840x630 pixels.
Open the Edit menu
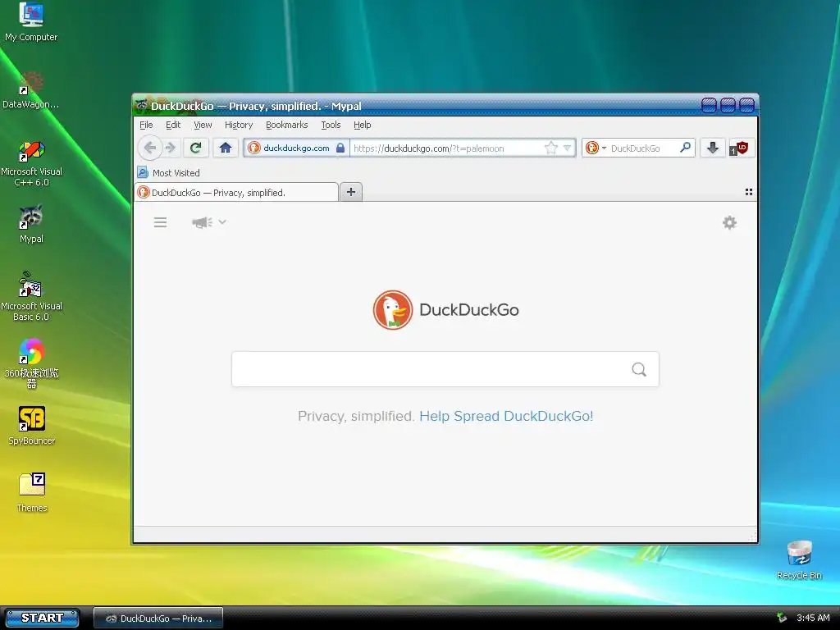[173, 125]
